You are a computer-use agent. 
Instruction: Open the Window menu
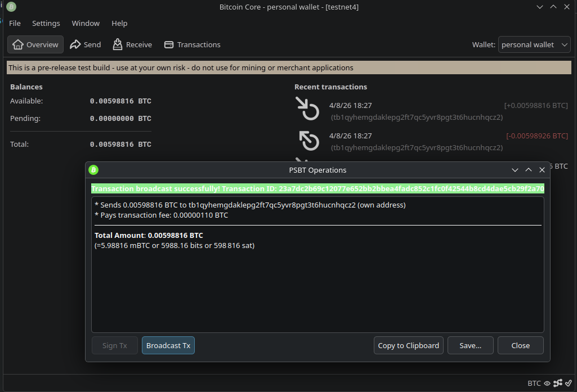[x=86, y=23]
